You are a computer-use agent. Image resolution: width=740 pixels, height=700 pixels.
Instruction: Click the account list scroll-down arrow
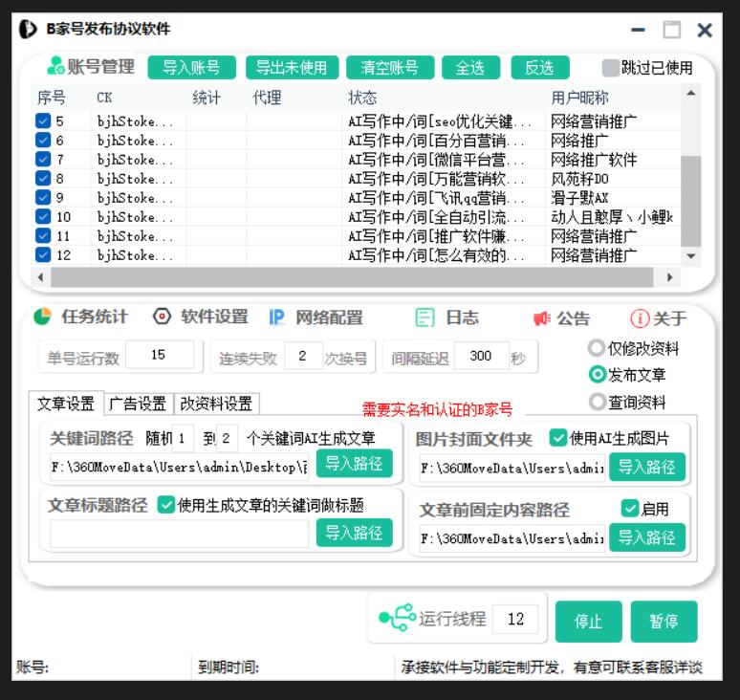[691, 256]
